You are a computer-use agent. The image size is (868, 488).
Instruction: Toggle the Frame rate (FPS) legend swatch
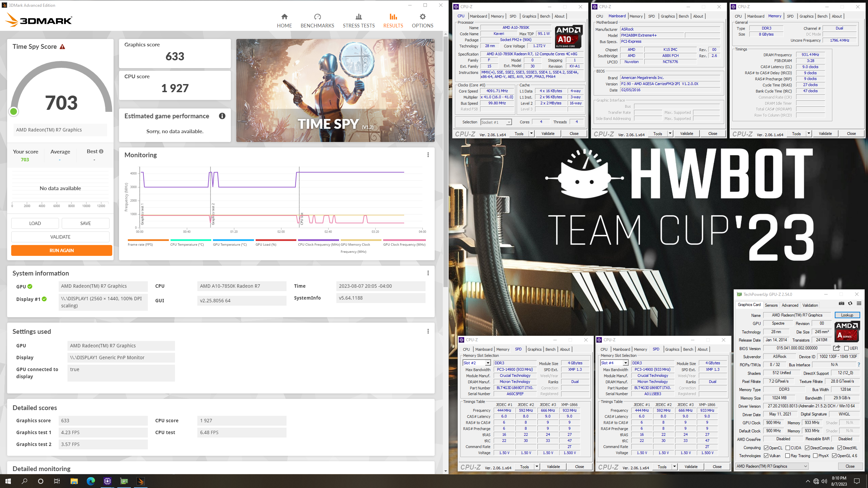coord(148,240)
